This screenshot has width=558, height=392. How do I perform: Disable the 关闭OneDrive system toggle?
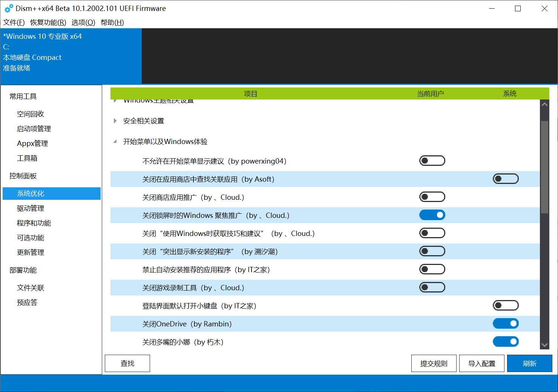pyautogui.click(x=505, y=323)
